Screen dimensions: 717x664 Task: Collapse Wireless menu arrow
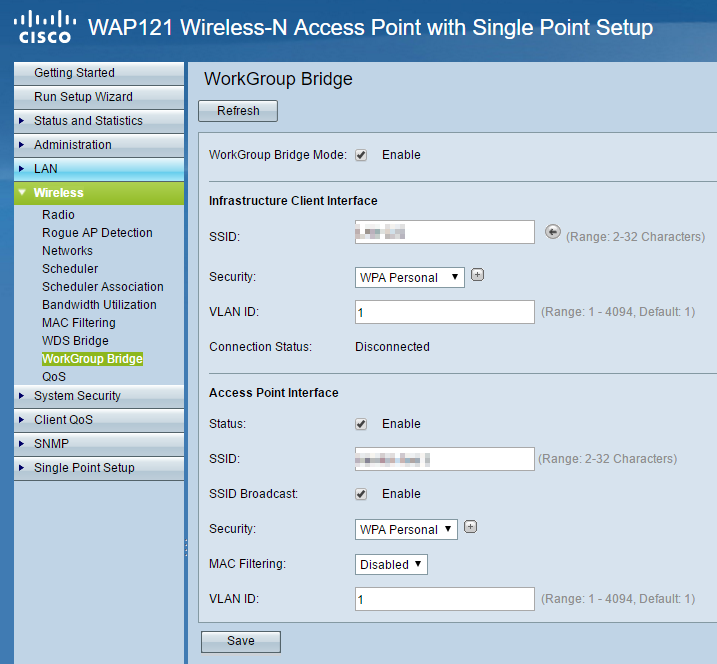pos(21,193)
